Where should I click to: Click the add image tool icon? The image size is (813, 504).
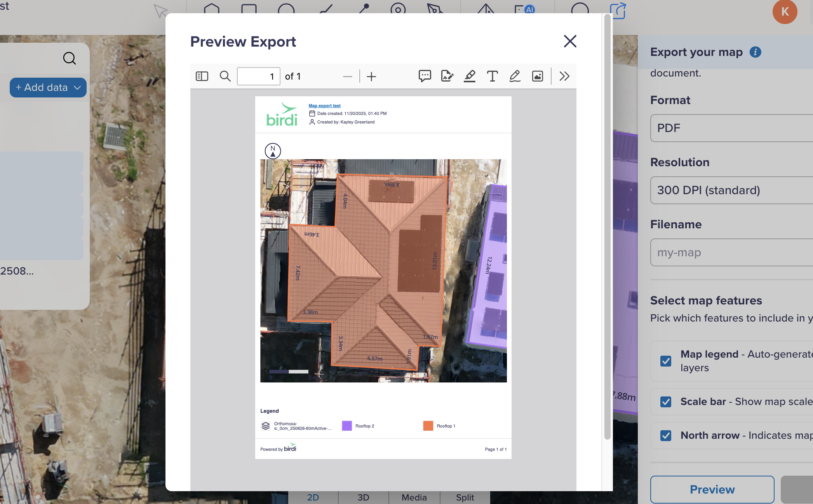[537, 76]
